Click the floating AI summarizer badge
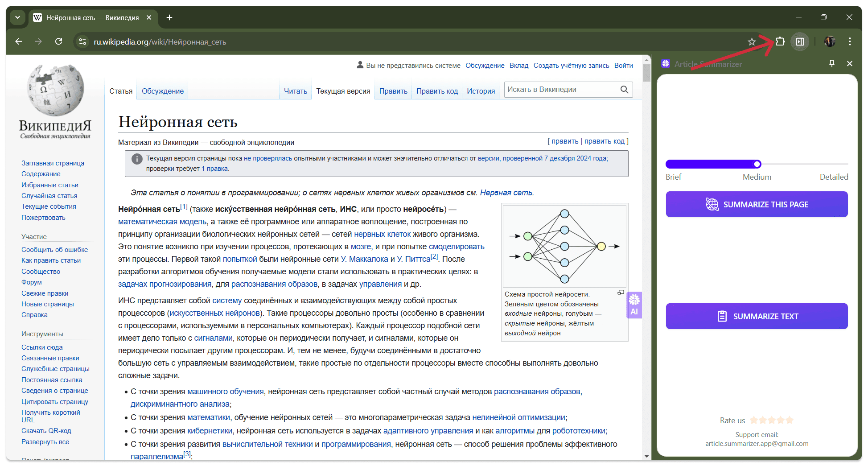The width and height of the screenshot is (868, 466). (634, 305)
